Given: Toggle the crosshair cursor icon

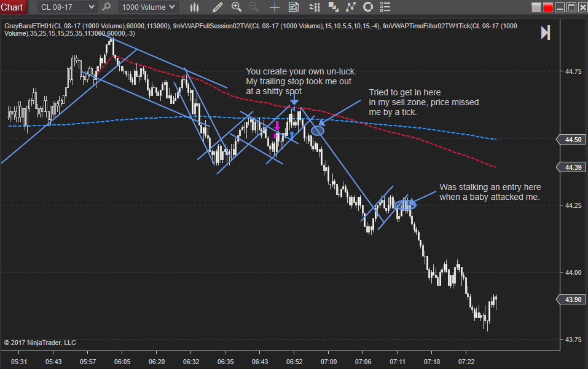Looking at the screenshot, I should [274, 7].
